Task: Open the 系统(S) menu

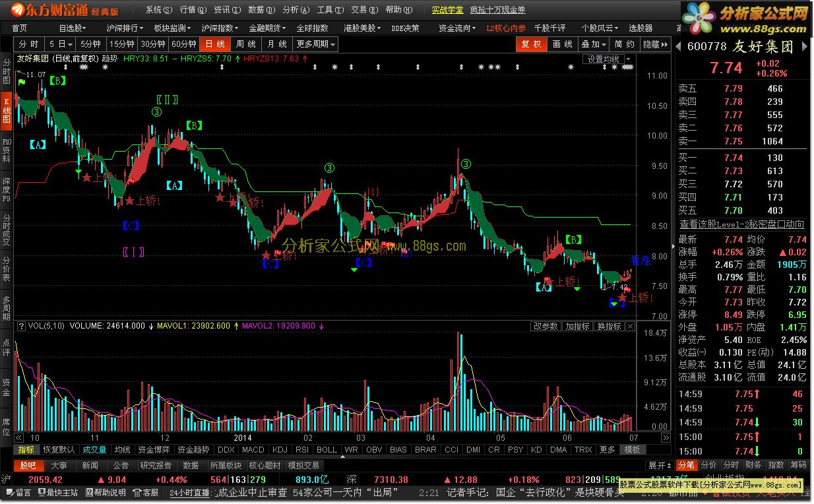Action: point(158,10)
